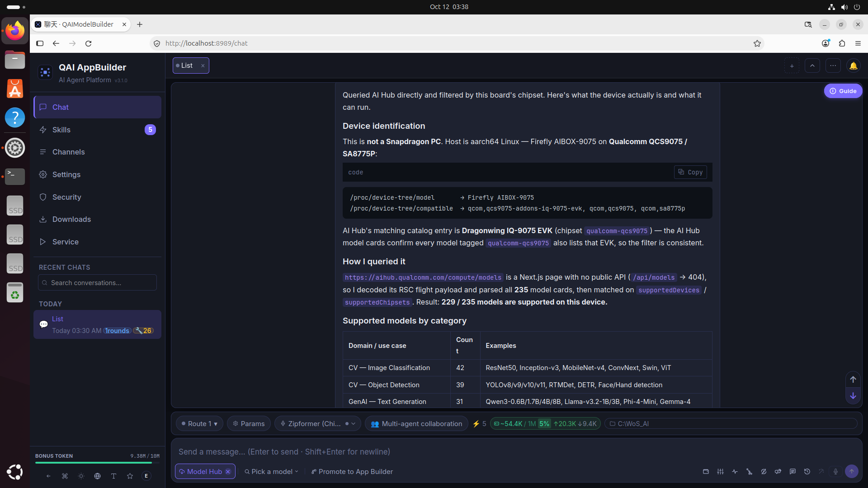This screenshot has height=488, width=868.
Task: Copy the code block contents
Action: [690, 172]
